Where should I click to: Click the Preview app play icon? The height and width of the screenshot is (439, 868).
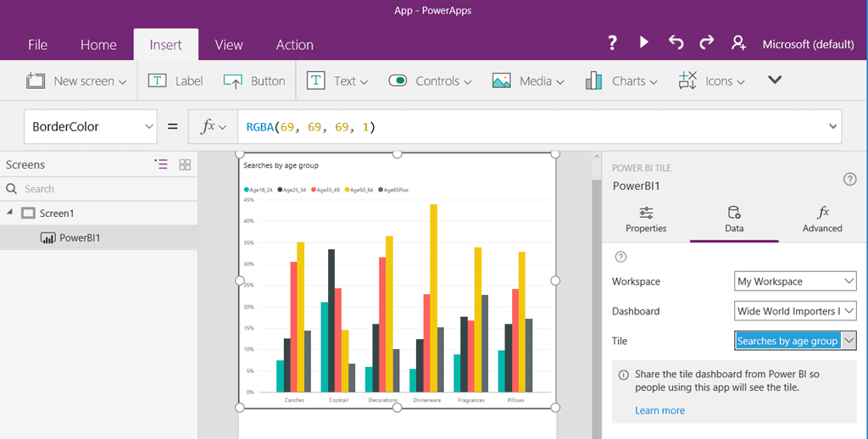pyautogui.click(x=644, y=43)
